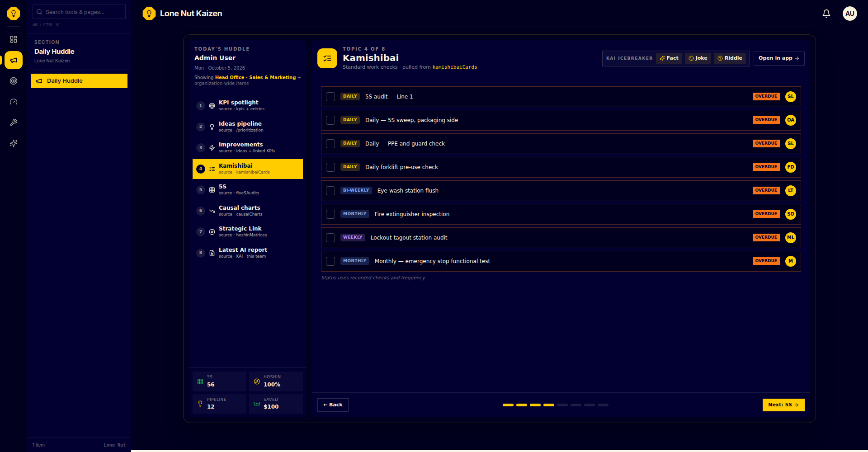Jump to the last progress dot segment

603,405
